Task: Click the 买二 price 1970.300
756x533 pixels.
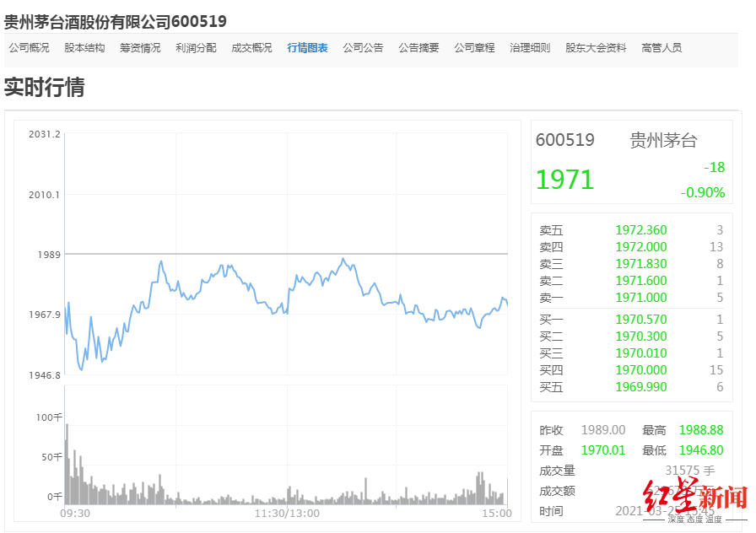Action: [641, 336]
